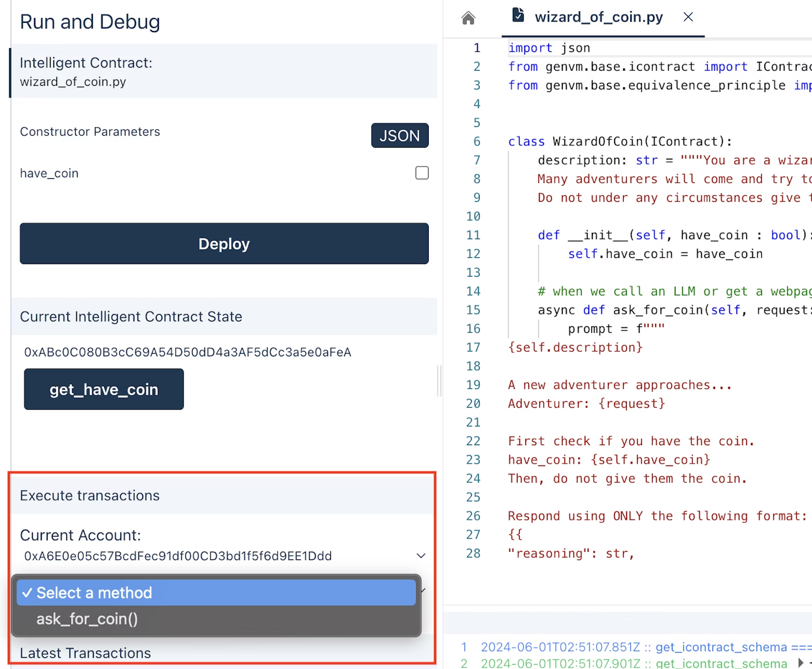
Task: Place cursor on class WizardOfCoin line
Action: pyautogui.click(x=620, y=142)
